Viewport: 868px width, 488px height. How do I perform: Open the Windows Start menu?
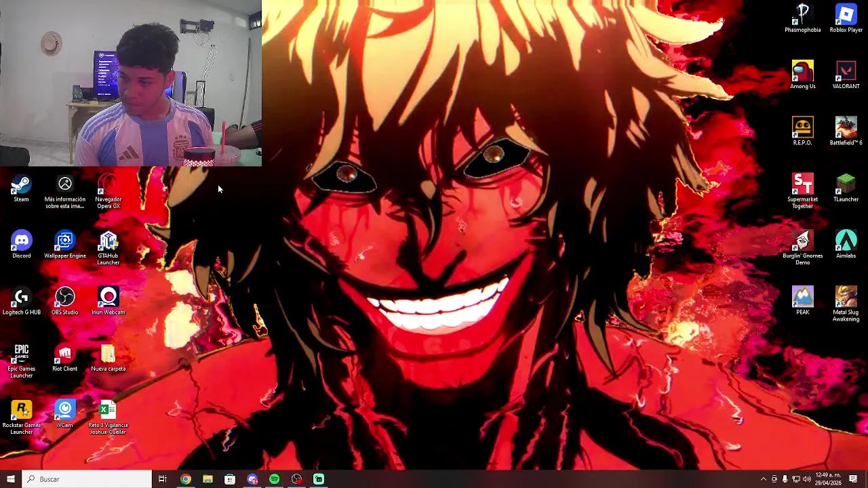click(x=10, y=479)
